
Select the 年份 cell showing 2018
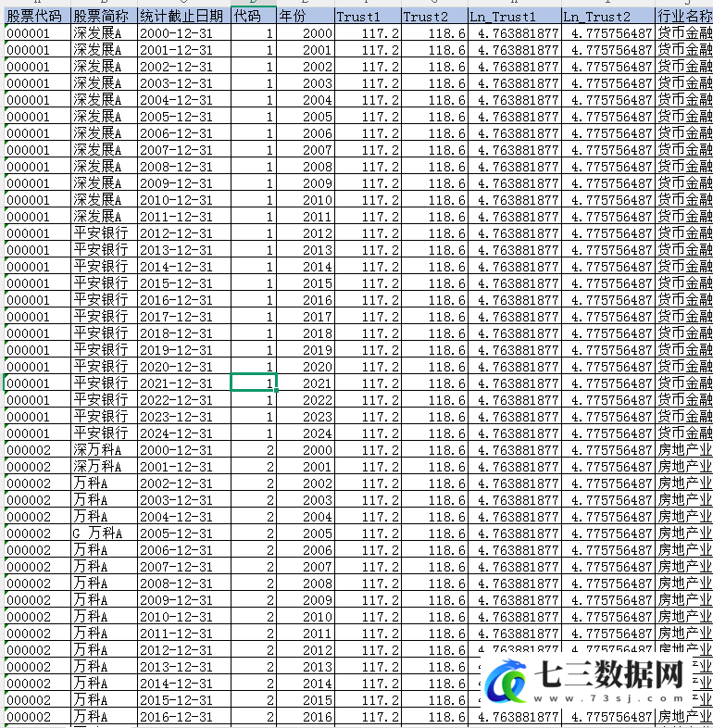pos(306,333)
